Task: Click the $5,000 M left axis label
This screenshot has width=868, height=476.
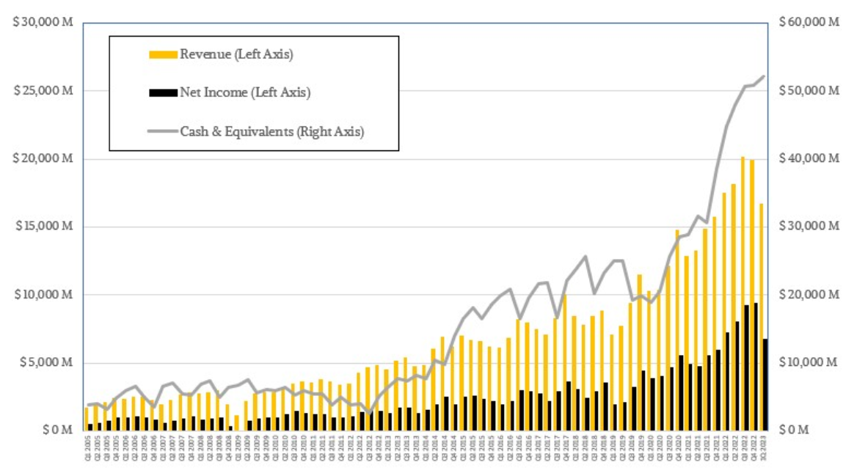Action: click(x=46, y=362)
